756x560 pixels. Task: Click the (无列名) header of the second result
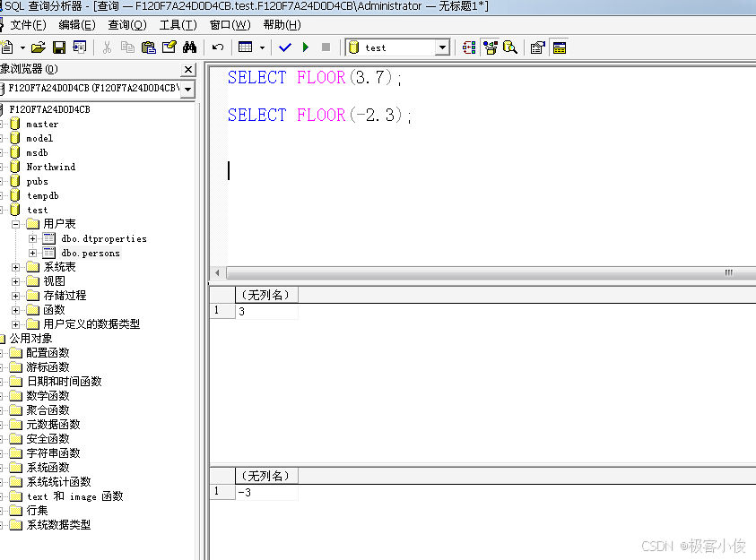tap(266, 476)
